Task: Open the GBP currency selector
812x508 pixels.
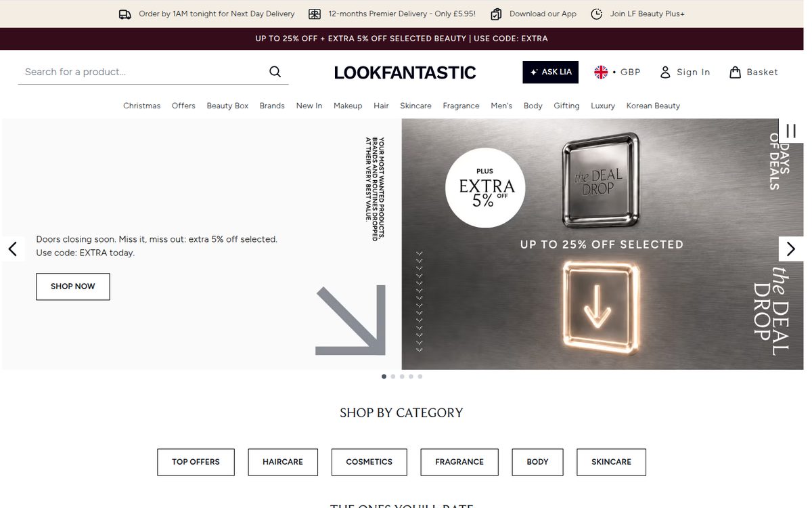Action: point(617,72)
